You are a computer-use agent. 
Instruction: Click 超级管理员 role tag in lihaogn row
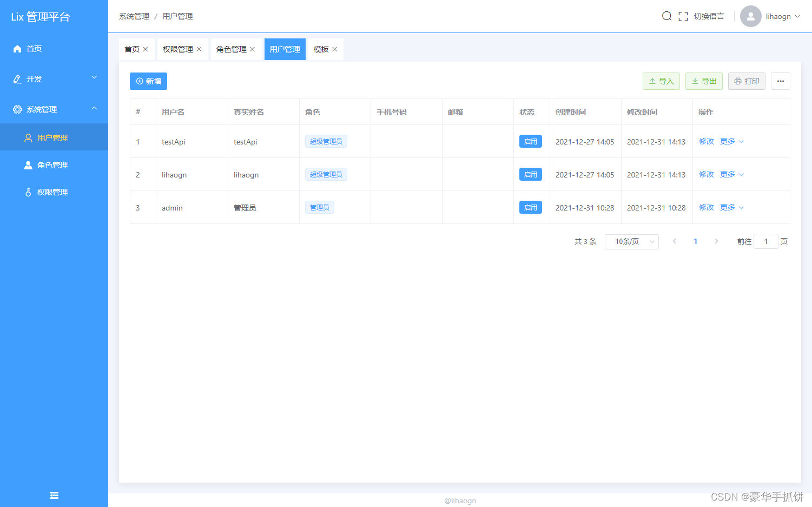[326, 174]
